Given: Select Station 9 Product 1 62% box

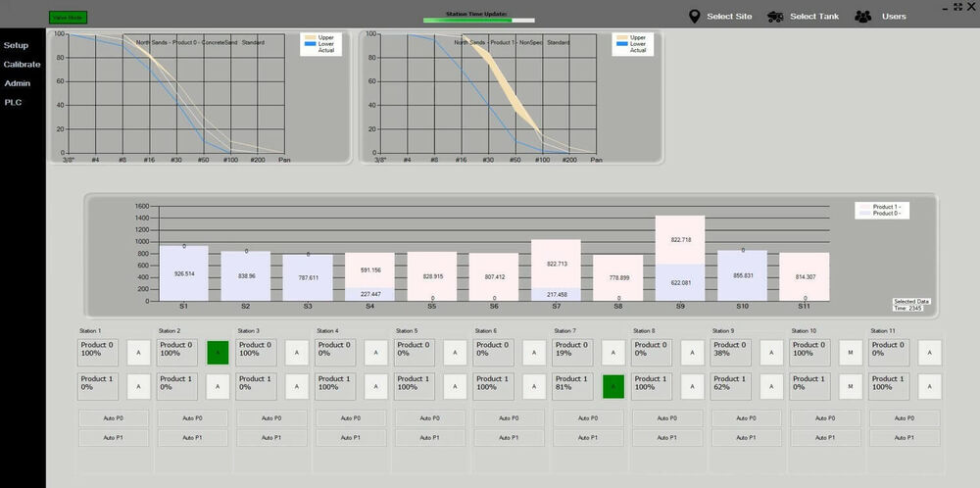Looking at the screenshot, I should tap(731, 387).
